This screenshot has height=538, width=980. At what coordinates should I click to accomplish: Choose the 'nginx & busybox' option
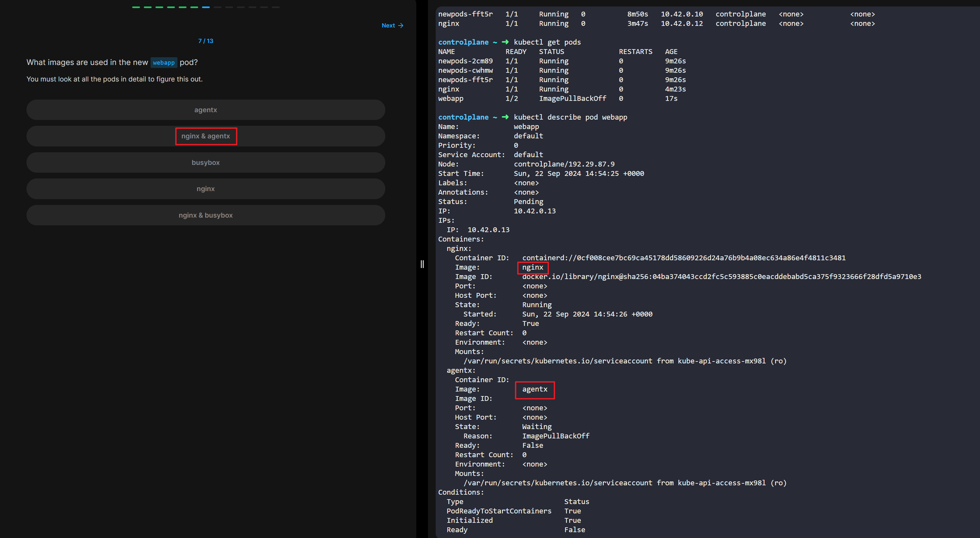pyautogui.click(x=206, y=215)
